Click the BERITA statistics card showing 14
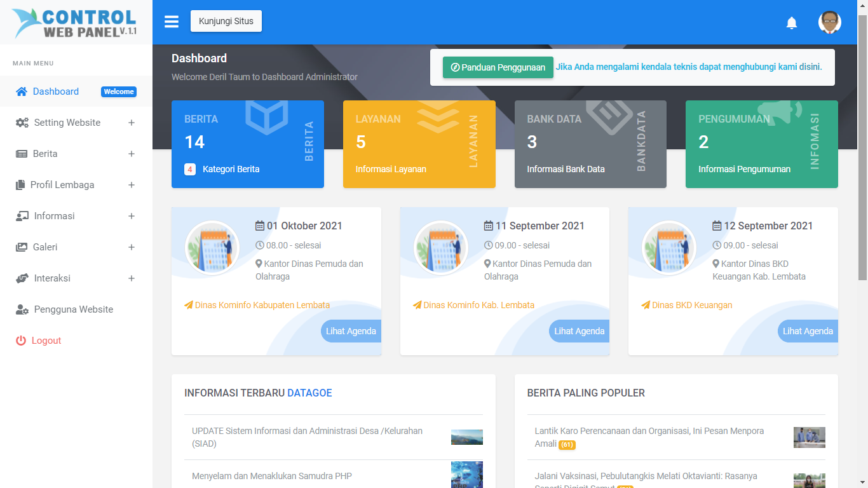868x488 pixels. [248, 144]
